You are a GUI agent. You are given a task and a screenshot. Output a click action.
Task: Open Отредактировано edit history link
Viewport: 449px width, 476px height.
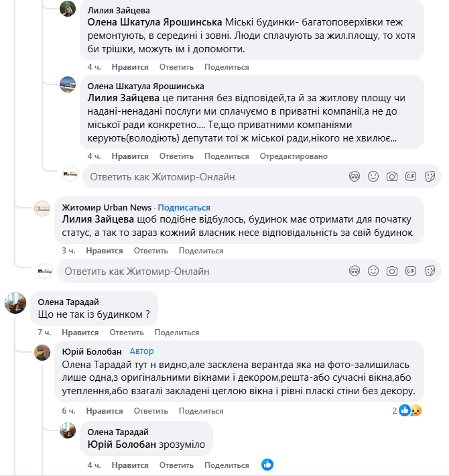tap(294, 156)
